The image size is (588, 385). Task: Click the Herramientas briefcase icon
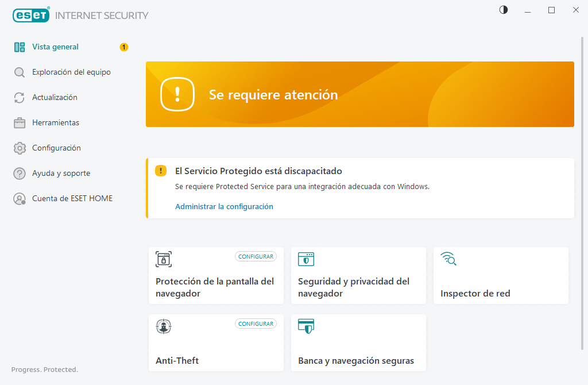point(20,123)
